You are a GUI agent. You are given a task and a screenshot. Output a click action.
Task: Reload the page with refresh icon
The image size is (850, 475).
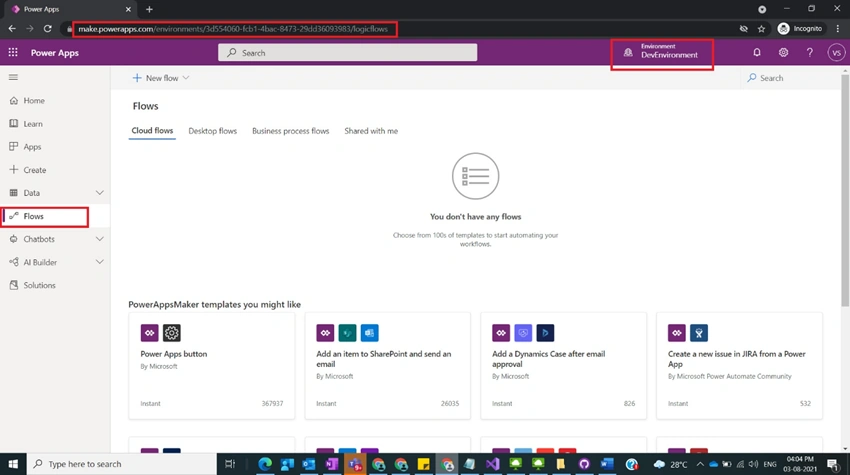point(48,29)
